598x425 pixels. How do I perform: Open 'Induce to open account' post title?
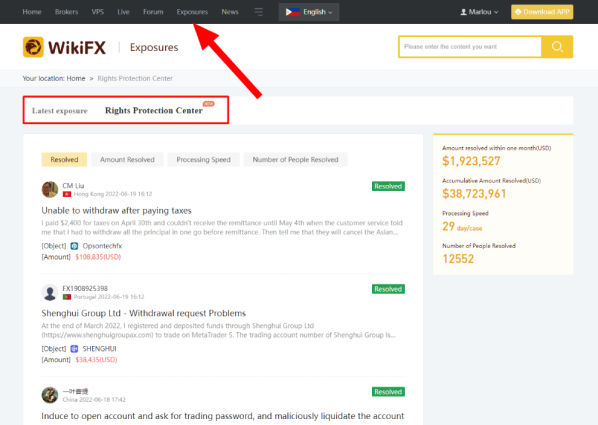pos(223,416)
